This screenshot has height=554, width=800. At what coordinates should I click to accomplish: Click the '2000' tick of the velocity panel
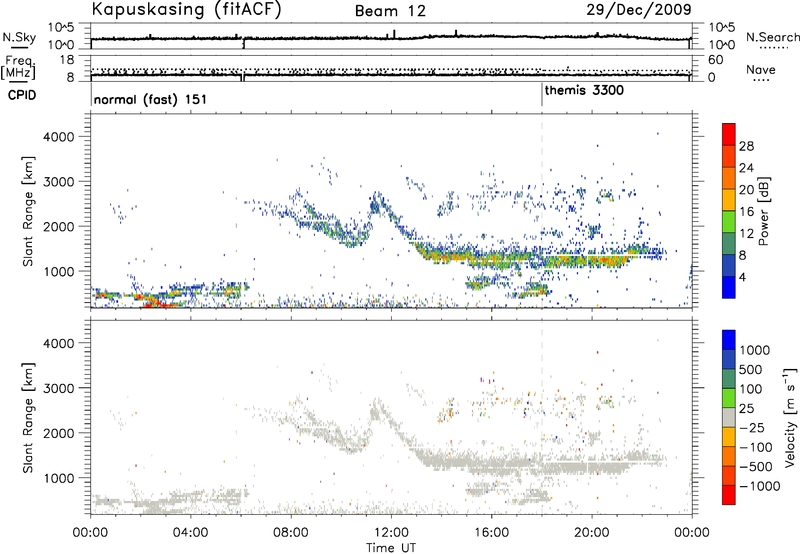coord(60,433)
